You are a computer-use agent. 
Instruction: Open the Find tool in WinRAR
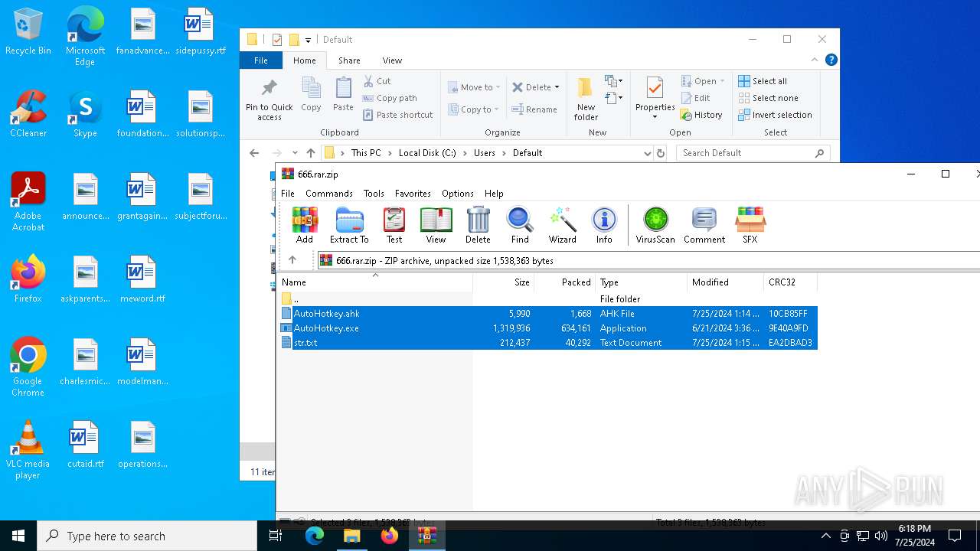[520, 225]
